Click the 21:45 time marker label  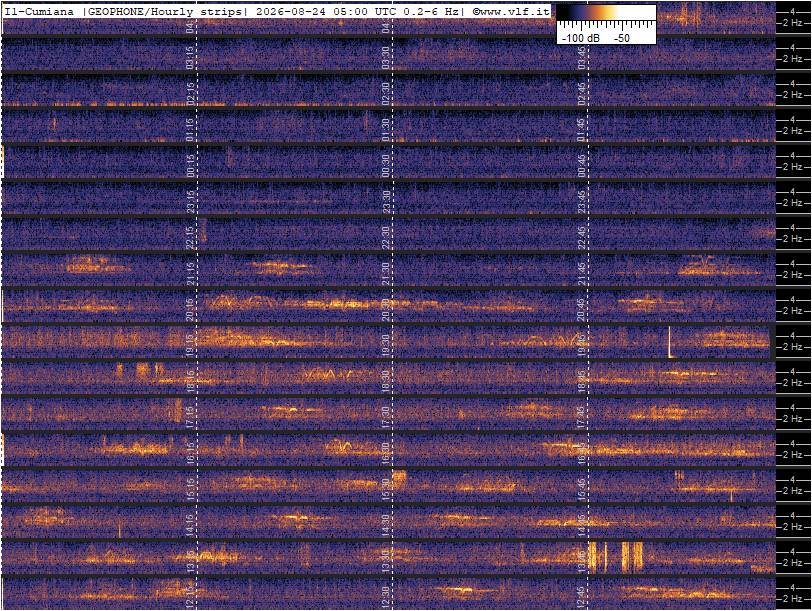pyautogui.click(x=582, y=273)
